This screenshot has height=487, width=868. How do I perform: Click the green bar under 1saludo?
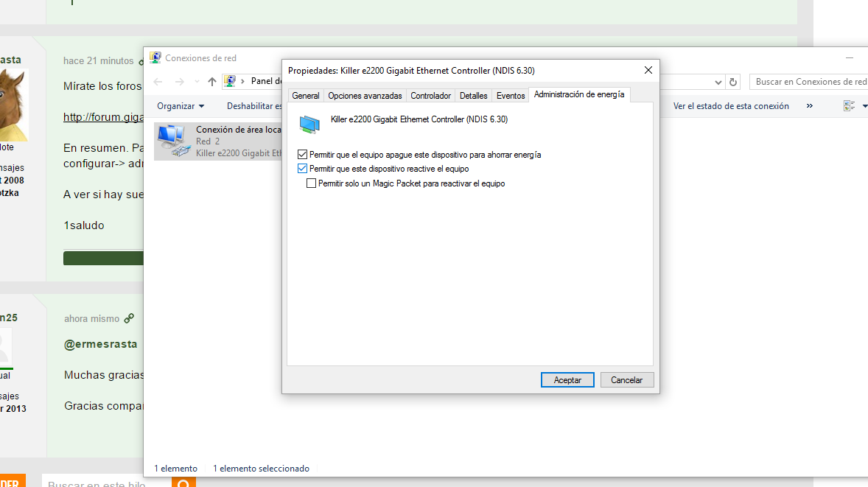tap(103, 258)
